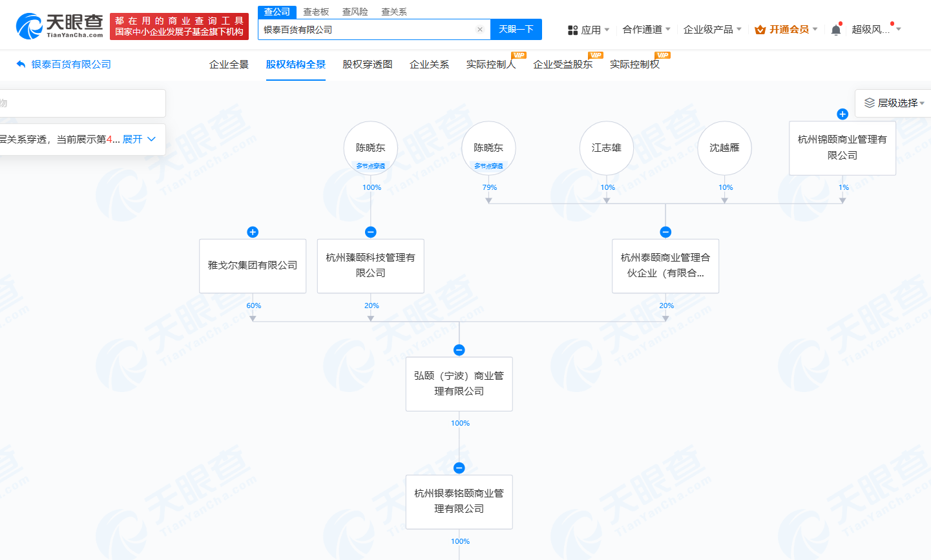Switch to the 企业受益股东 tab
The width and height of the screenshot is (931, 560).
pyautogui.click(x=563, y=65)
